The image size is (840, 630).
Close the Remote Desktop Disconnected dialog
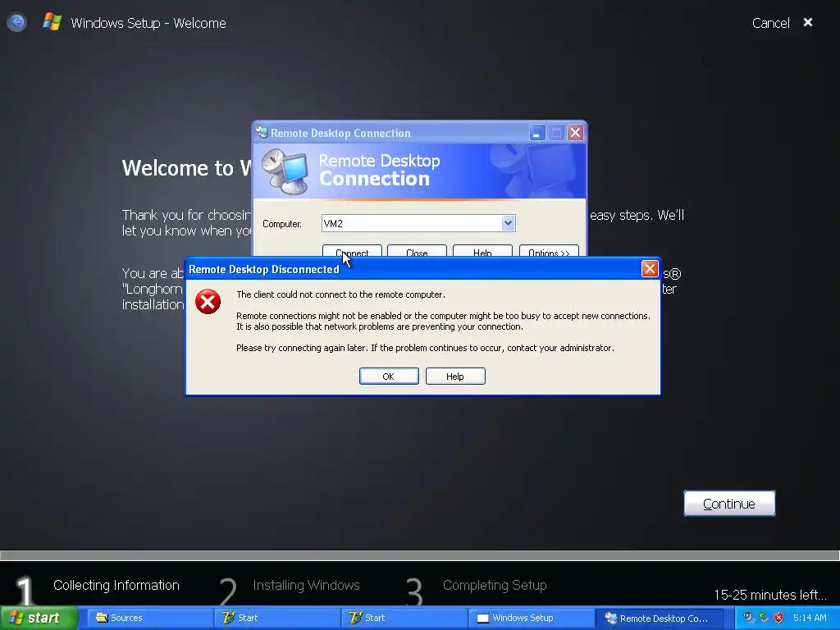pos(650,268)
